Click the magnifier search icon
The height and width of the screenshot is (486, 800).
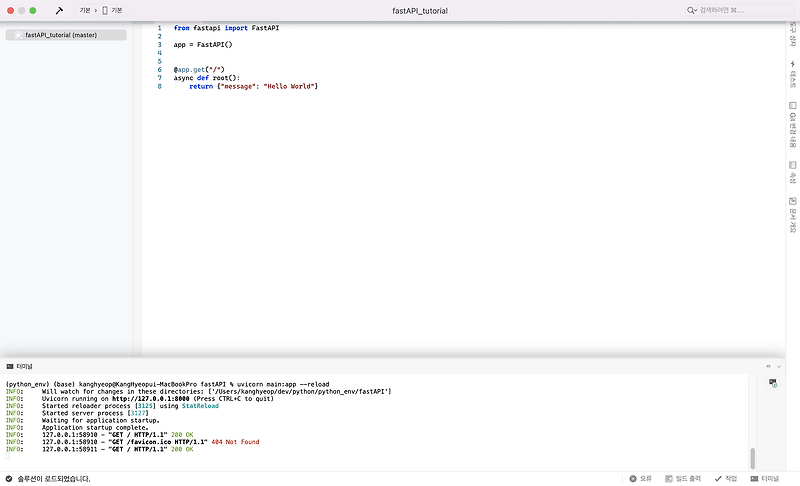tap(691, 10)
